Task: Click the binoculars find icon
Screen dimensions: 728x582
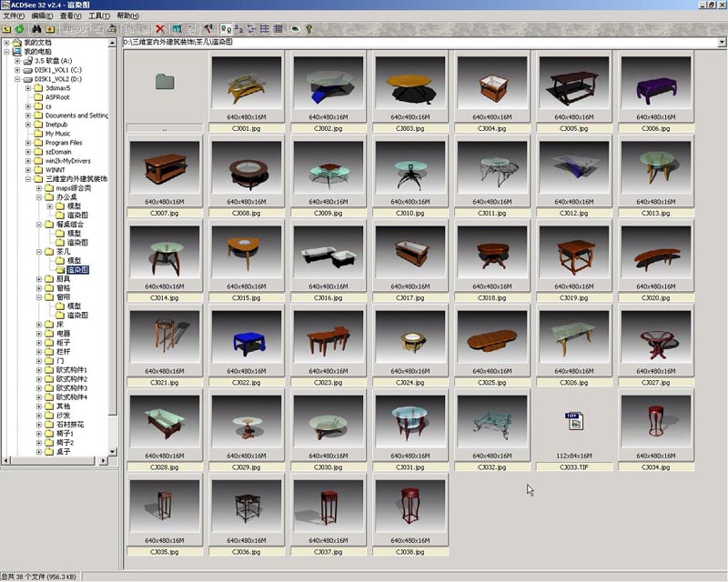Action: [x=35, y=29]
